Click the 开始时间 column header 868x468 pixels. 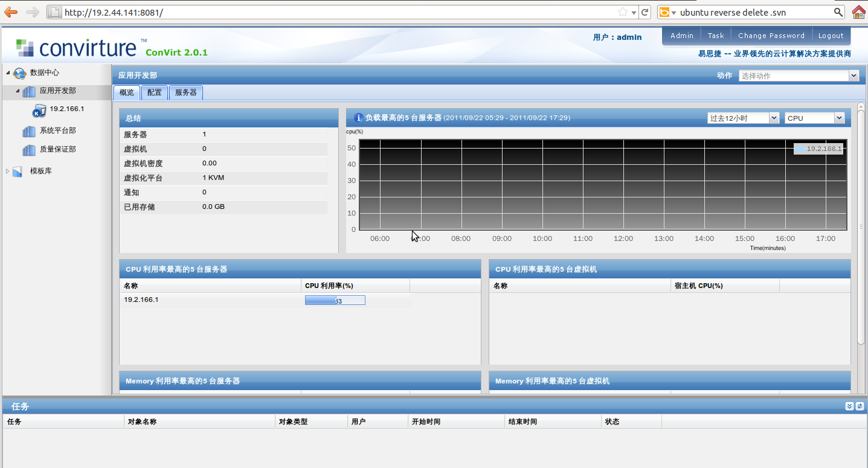click(456, 422)
